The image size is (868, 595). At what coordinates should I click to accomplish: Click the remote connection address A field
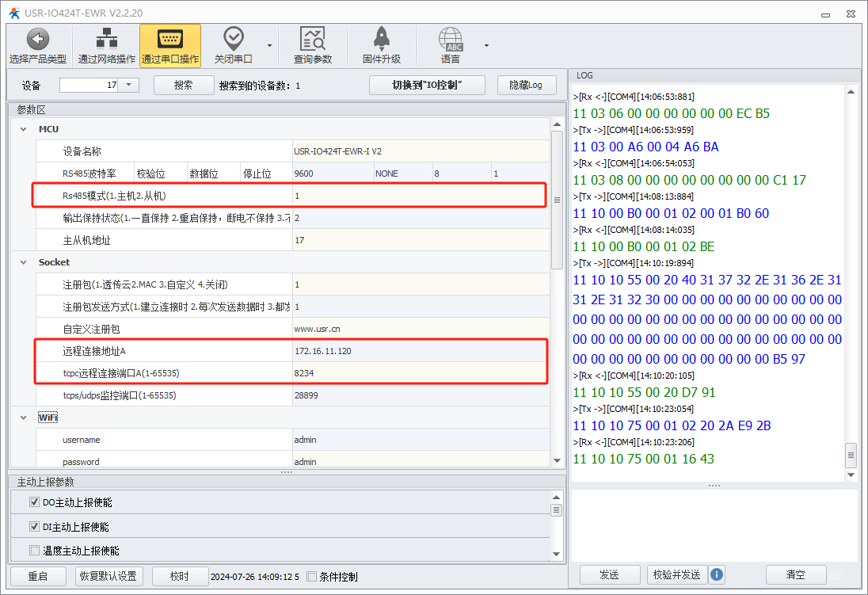point(420,351)
